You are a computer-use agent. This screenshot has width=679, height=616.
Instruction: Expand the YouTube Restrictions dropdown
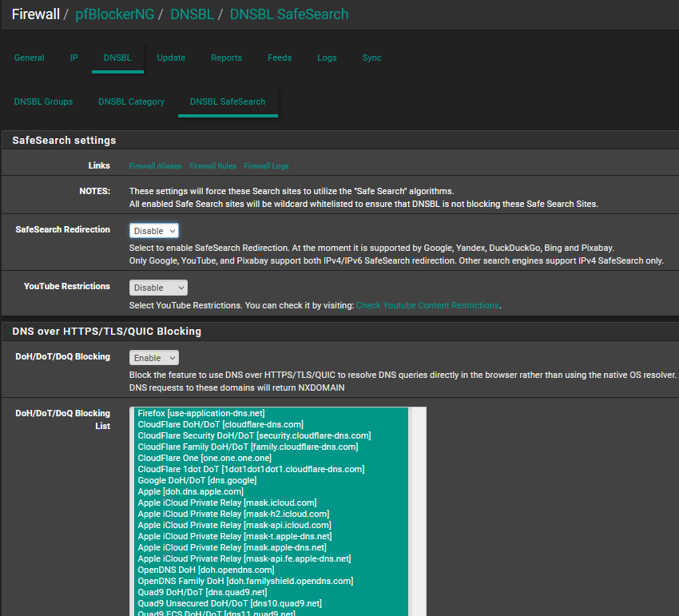click(158, 288)
